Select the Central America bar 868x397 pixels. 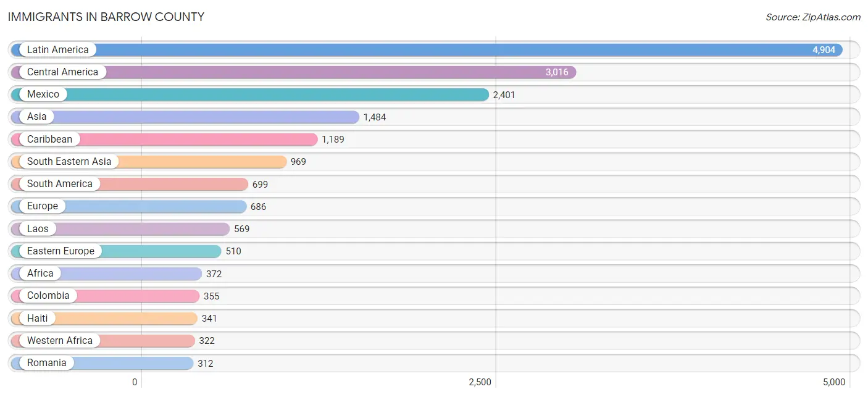click(x=293, y=72)
